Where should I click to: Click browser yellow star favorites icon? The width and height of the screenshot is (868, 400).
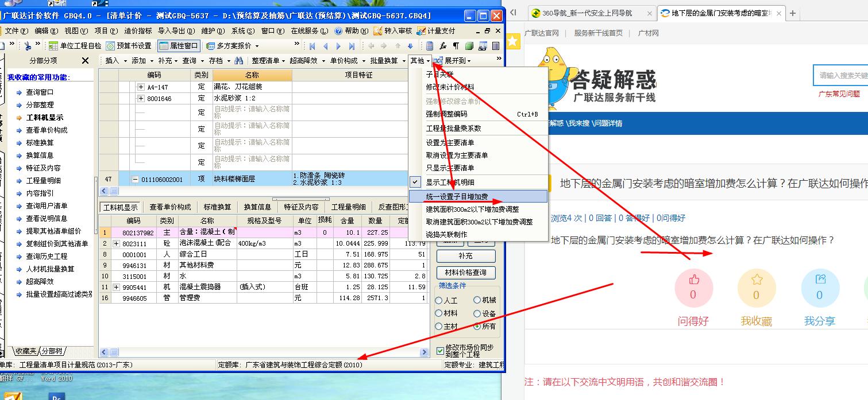(x=513, y=40)
